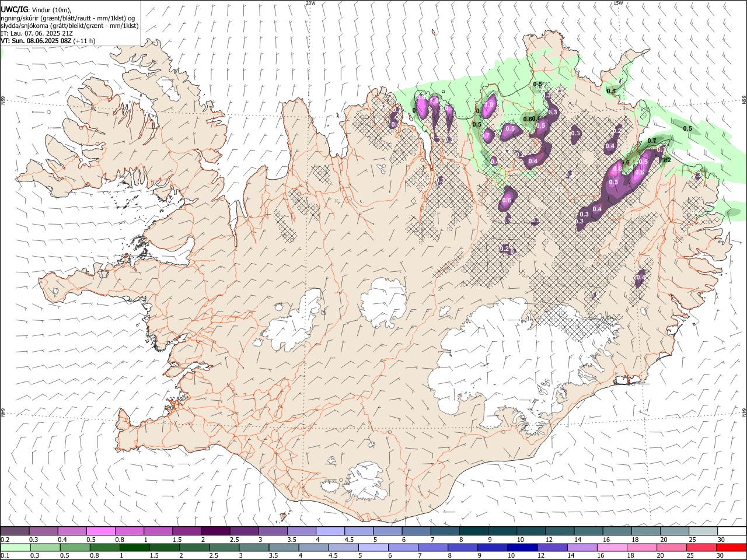Click the 0.2 swatch in upper legend row

(15, 531)
